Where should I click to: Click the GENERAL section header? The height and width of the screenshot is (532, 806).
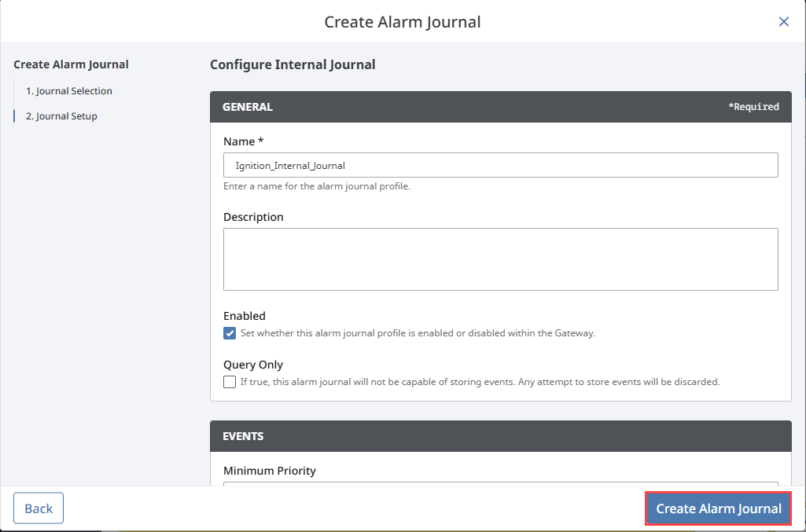tap(501, 107)
